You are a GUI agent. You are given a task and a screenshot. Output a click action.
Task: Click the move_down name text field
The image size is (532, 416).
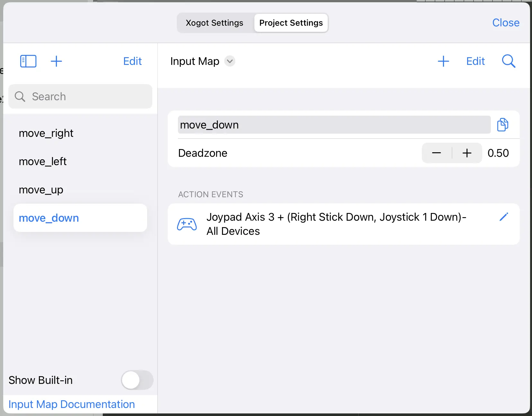click(x=334, y=125)
